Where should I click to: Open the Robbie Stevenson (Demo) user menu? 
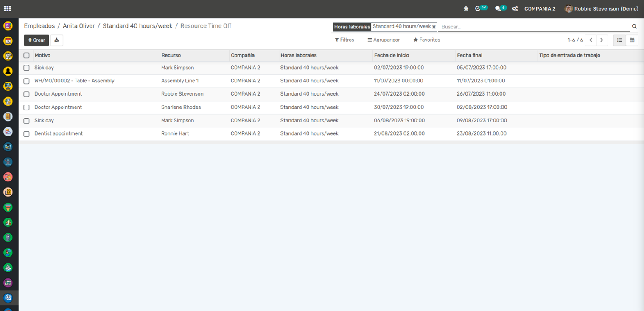[601, 8]
